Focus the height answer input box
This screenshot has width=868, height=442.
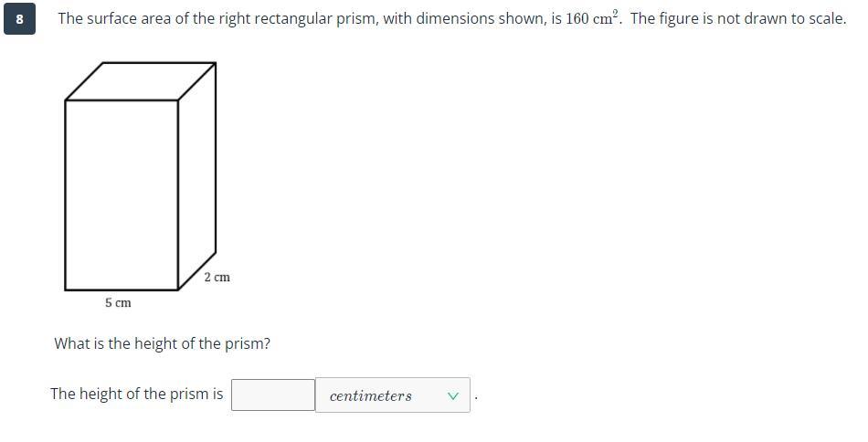pos(273,395)
